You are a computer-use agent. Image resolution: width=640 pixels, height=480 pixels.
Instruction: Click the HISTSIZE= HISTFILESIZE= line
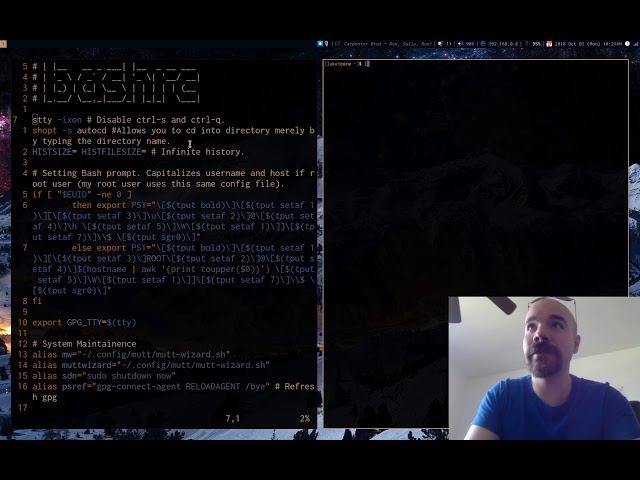coord(138,152)
